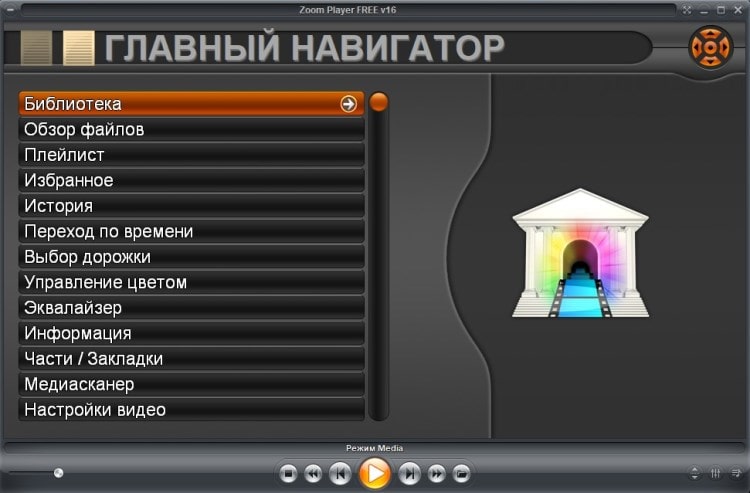The height and width of the screenshot is (493, 750).
Task: Click the volume slider knob
Action: point(58,473)
